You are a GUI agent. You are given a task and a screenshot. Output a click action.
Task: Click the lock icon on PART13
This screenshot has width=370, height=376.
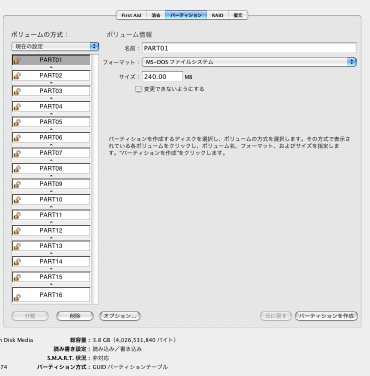pos(17,246)
